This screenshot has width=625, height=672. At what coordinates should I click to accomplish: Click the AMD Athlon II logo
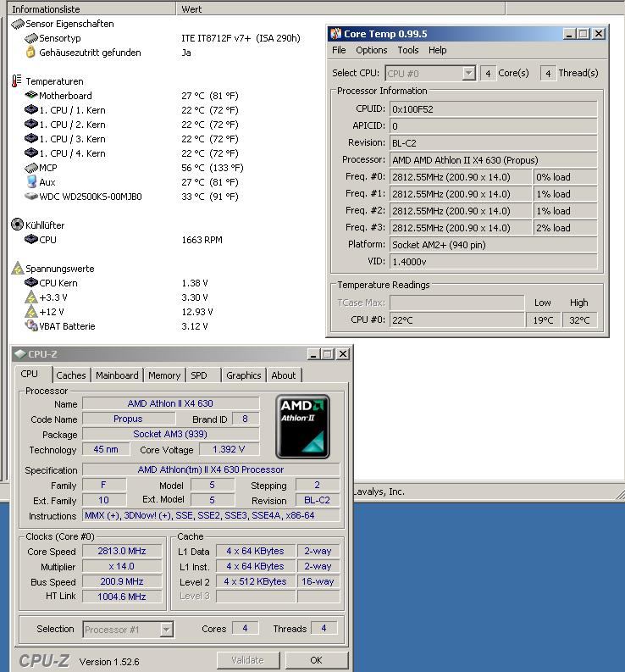(303, 427)
